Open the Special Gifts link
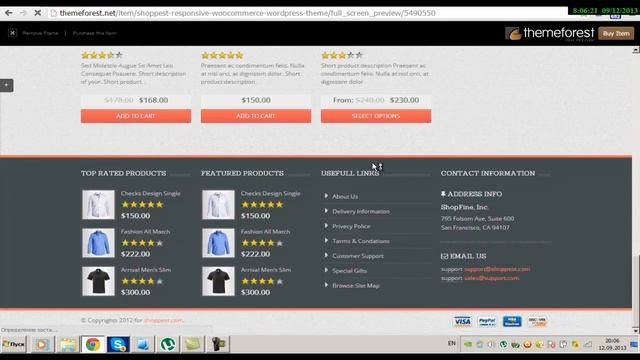The width and height of the screenshot is (640, 360). click(349, 271)
